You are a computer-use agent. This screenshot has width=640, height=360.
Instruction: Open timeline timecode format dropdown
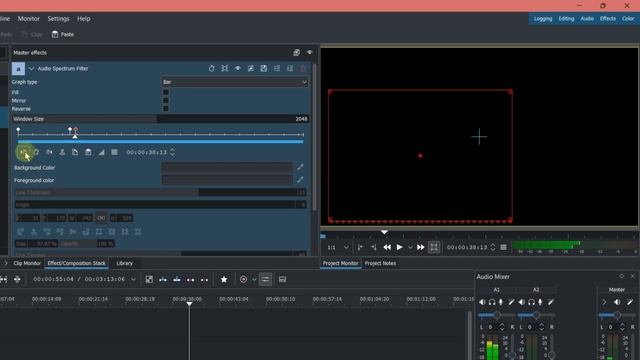133,280
